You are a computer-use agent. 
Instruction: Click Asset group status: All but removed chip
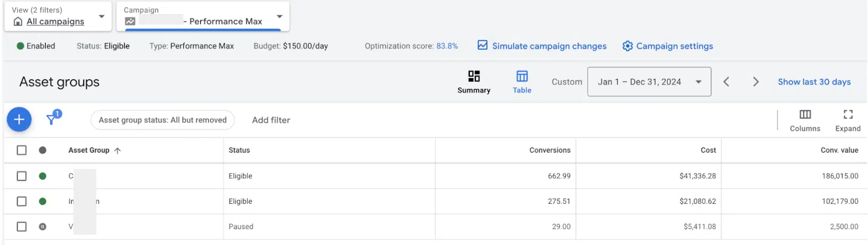[x=163, y=120]
